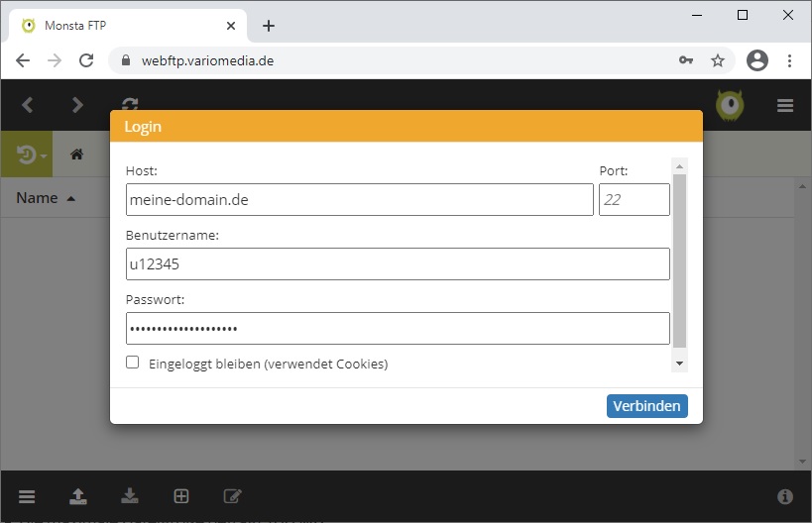Enable the Eingeloggt bleiben checkbox
812x523 pixels.
(133, 363)
